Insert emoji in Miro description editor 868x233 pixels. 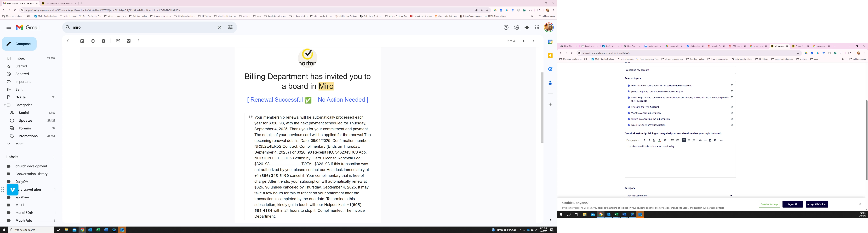coord(700,140)
